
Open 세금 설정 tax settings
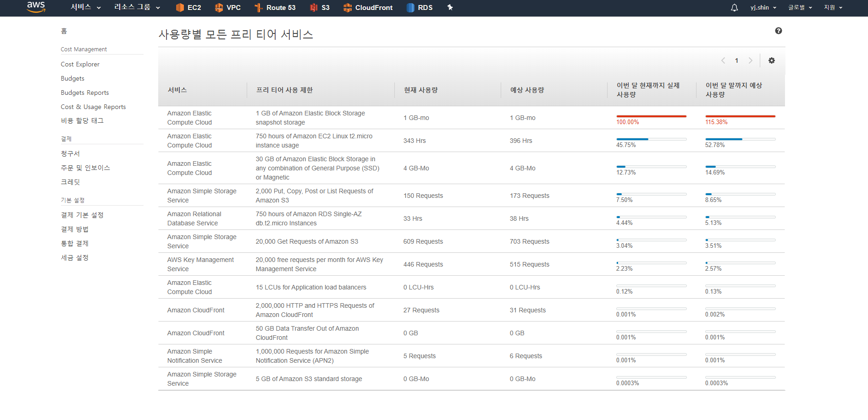tap(75, 257)
